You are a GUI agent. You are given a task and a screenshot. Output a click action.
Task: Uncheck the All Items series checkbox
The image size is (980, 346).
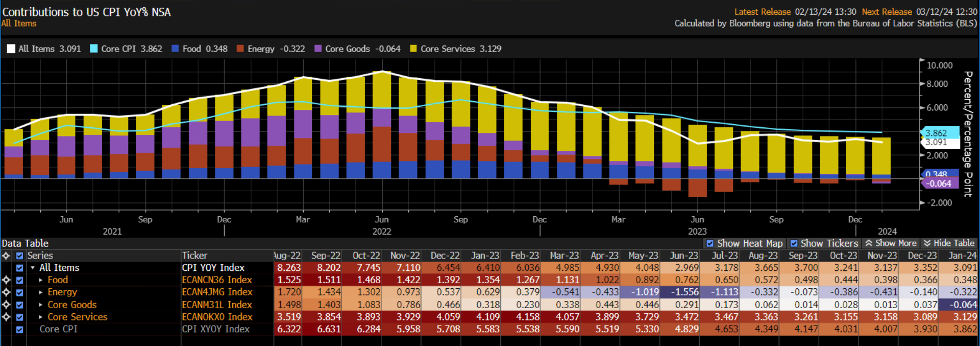(19, 268)
